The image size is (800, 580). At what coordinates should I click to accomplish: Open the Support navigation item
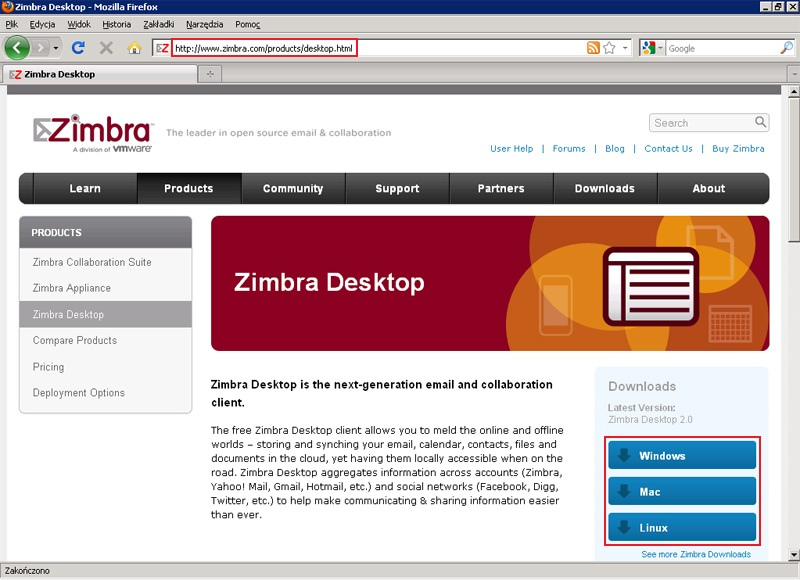(397, 188)
